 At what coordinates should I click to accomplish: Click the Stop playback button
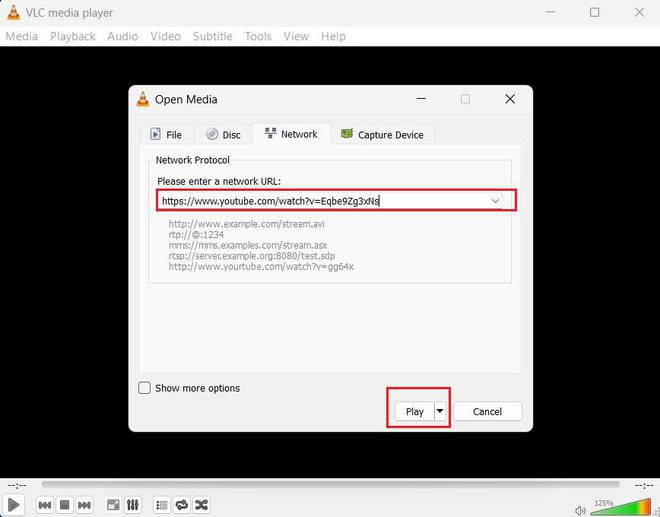pyautogui.click(x=64, y=505)
